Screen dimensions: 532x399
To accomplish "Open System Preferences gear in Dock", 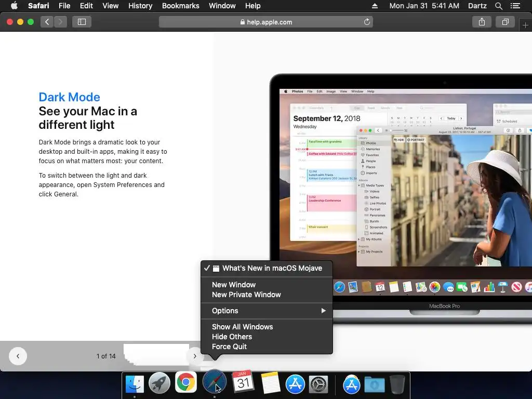I will click(318, 384).
